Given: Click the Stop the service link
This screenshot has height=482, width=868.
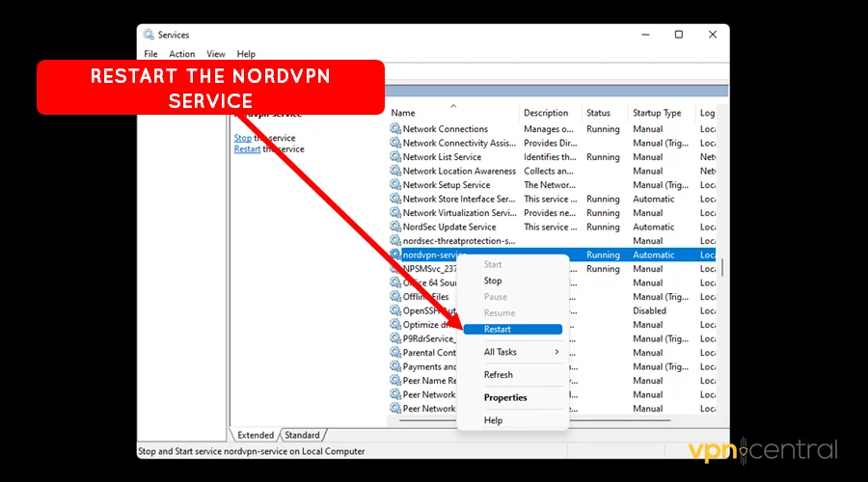Looking at the screenshot, I should (242, 138).
